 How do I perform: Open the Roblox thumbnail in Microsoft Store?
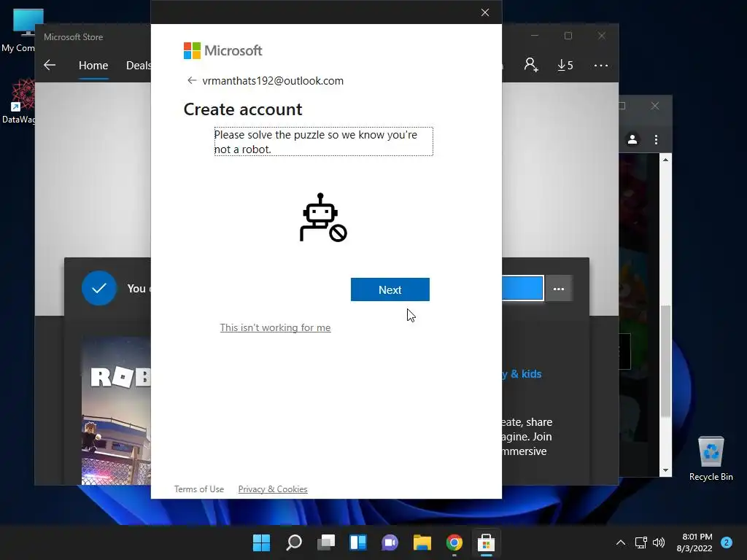(116, 411)
